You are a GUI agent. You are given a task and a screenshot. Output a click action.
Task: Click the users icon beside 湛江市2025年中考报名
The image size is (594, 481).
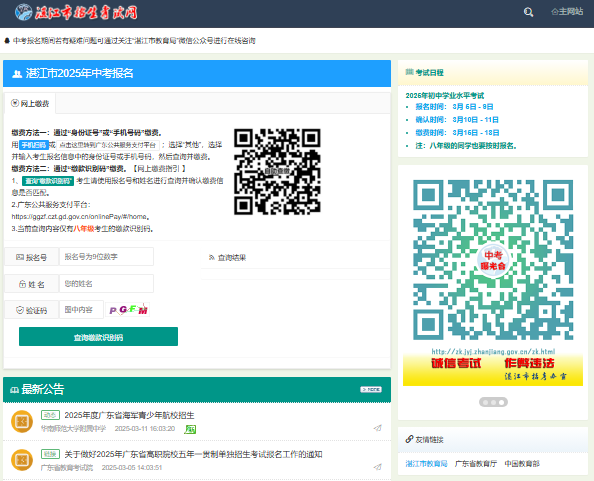pos(17,73)
